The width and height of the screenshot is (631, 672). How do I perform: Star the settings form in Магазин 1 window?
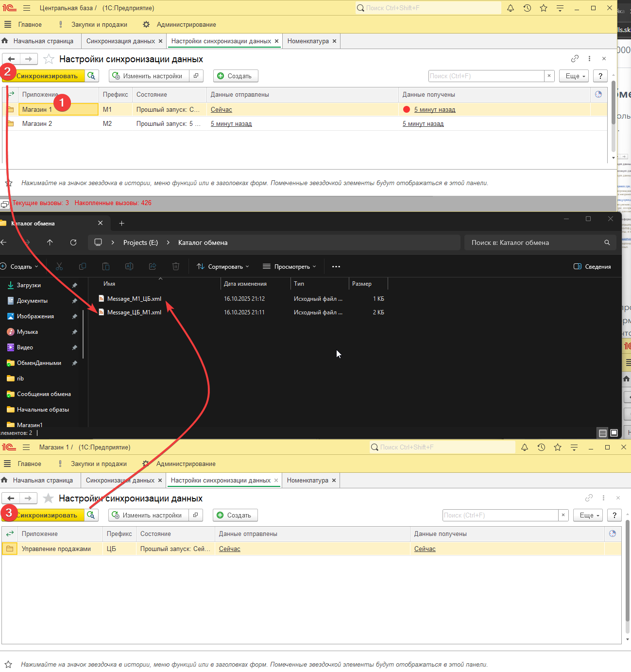pyautogui.click(x=49, y=499)
